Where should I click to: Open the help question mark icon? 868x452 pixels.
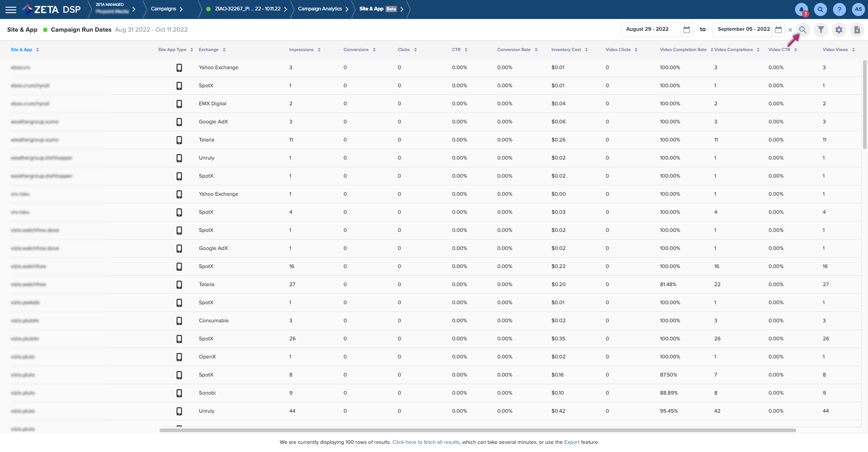coord(840,9)
